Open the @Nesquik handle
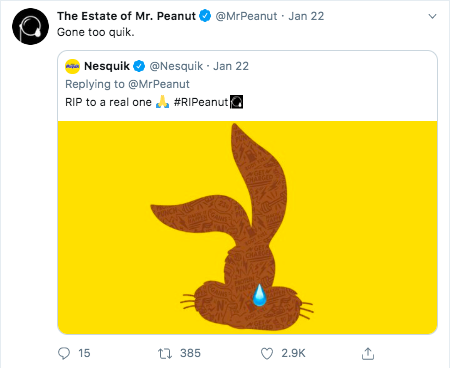 176,66
